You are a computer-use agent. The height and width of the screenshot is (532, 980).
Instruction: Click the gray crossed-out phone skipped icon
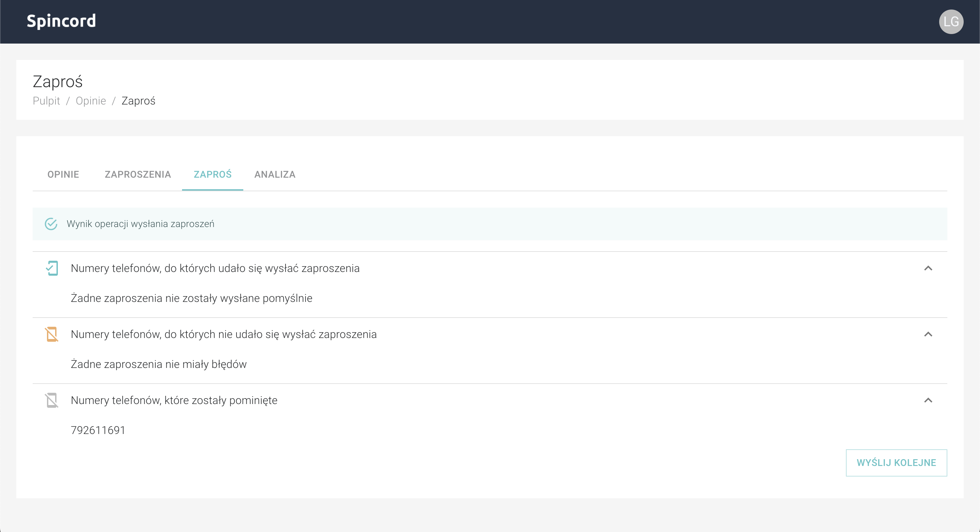tap(52, 400)
